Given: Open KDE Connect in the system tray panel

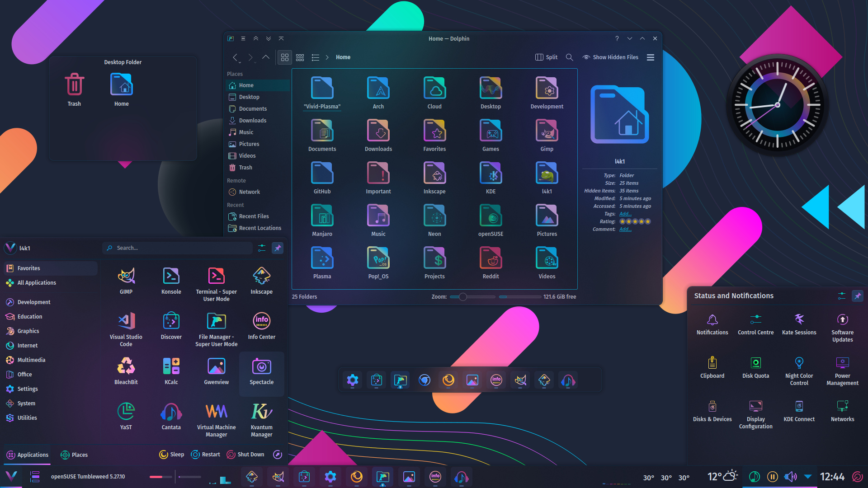Looking at the screenshot, I should 799,410.
